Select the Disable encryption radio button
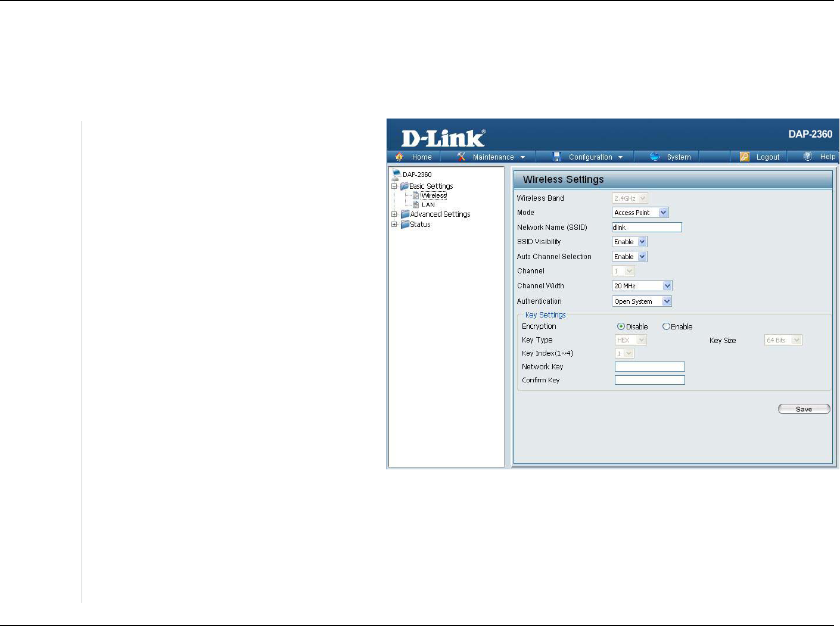The width and height of the screenshot is (840, 626). pyautogui.click(x=621, y=326)
